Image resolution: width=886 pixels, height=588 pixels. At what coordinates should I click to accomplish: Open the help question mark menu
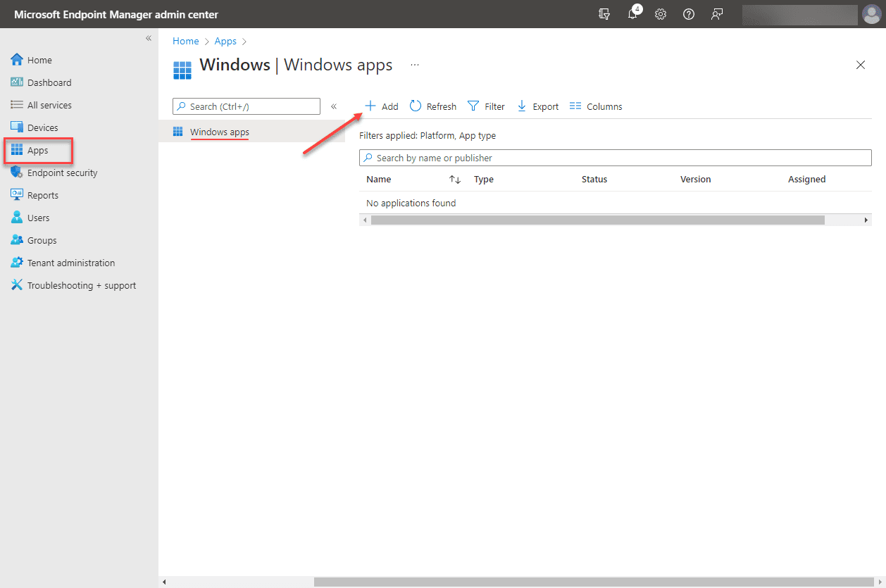[x=688, y=14]
